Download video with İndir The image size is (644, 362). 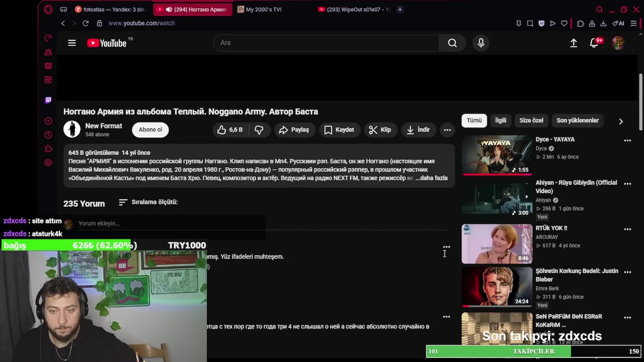coord(418,130)
